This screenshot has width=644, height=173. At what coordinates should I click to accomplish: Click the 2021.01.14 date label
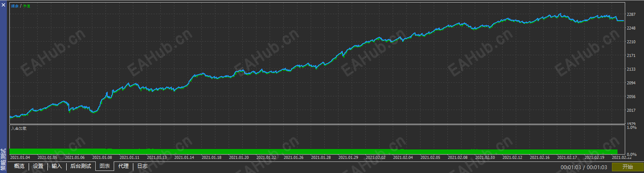click(184, 158)
